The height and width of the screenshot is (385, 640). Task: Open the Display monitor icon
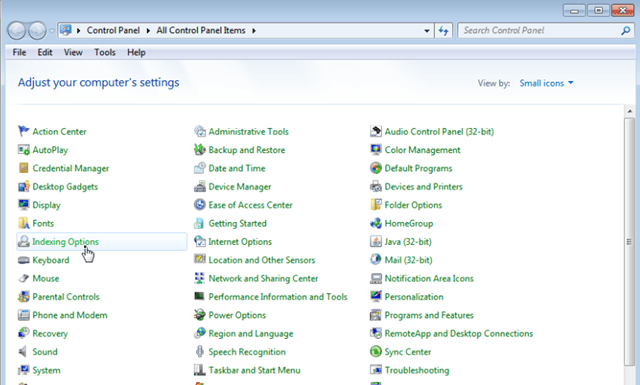pos(24,205)
